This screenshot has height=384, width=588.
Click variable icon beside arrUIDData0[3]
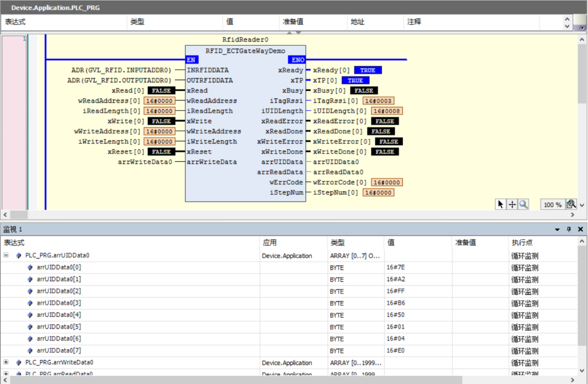(30, 303)
